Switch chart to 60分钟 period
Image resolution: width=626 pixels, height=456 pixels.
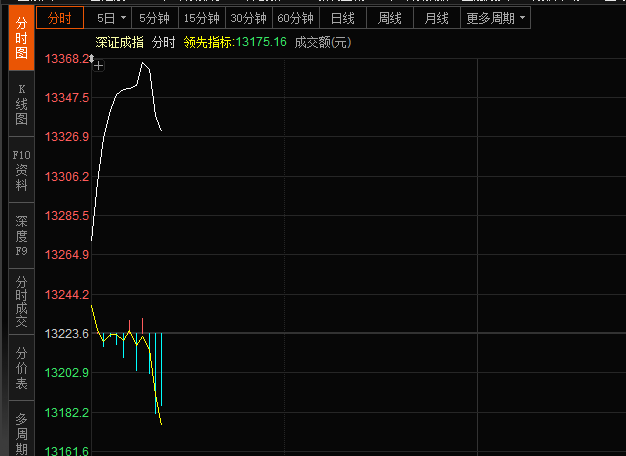(x=295, y=18)
